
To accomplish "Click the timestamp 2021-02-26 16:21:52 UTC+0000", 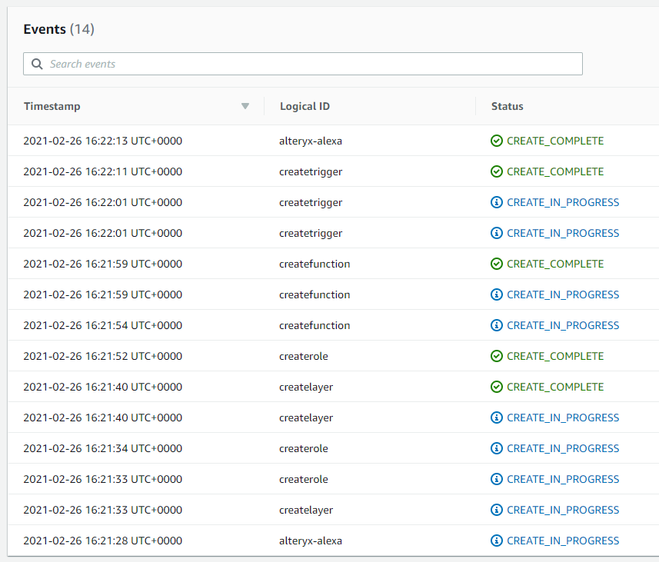I will point(103,356).
